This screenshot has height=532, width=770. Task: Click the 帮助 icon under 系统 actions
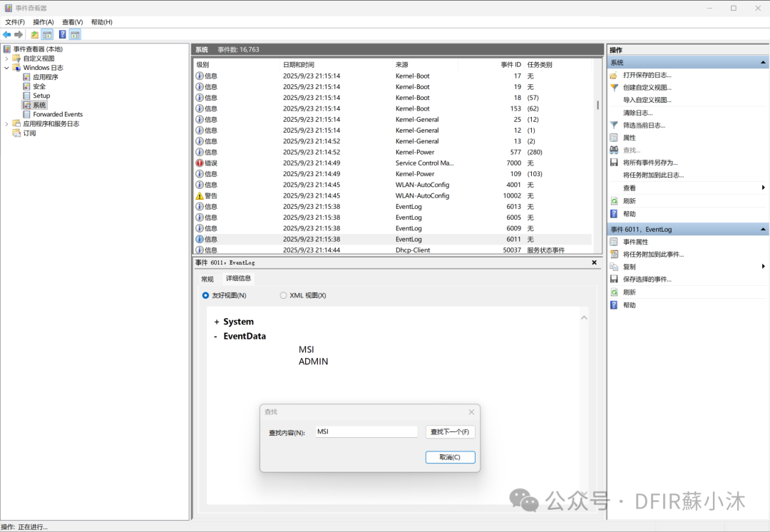point(614,214)
